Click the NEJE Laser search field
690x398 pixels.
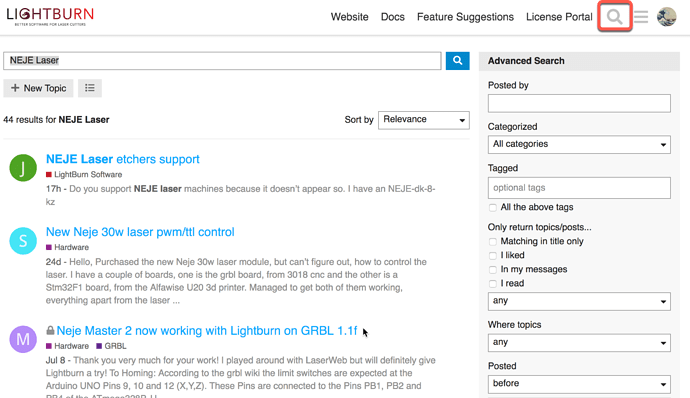tap(222, 61)
